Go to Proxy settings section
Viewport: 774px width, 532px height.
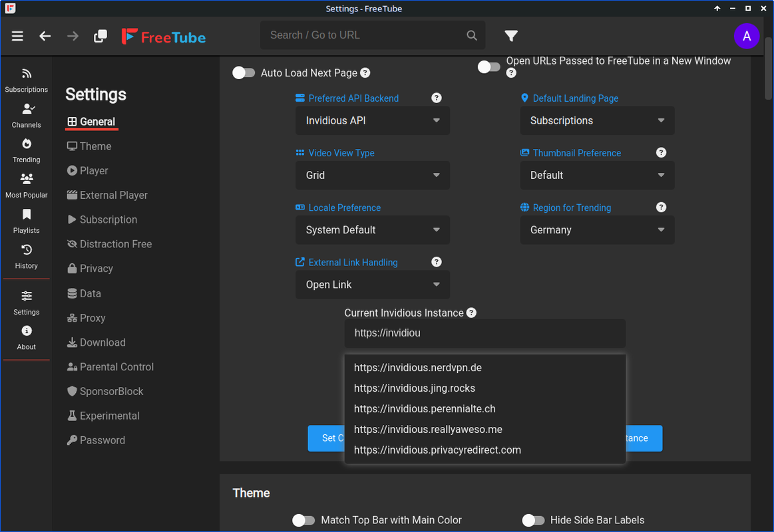click(87, 318)
